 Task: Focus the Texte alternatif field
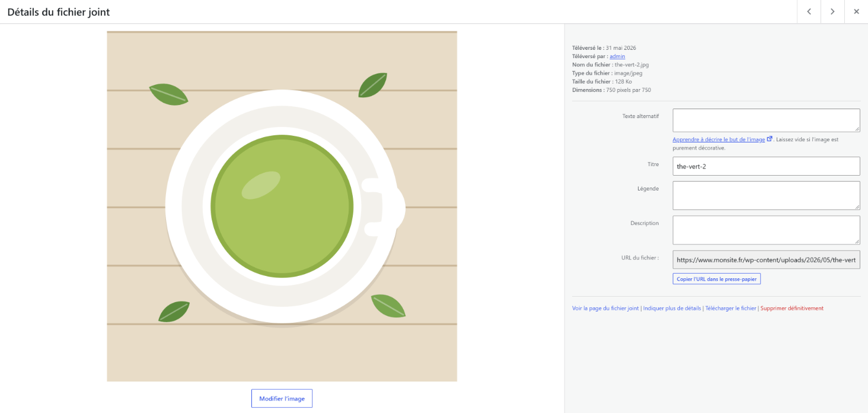(x=766, y=120)
